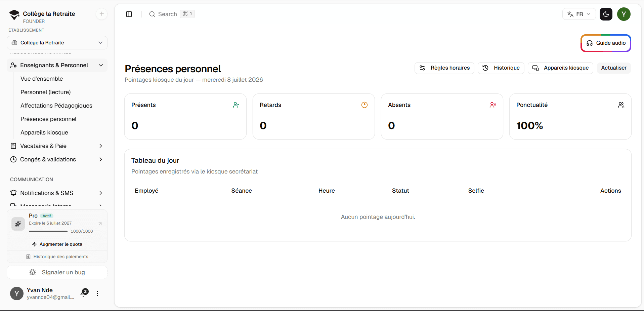Open the Collège la Retraite établissement selector
Image resolution: width=644 pixels, height=311 pixels.
(57, 43)
